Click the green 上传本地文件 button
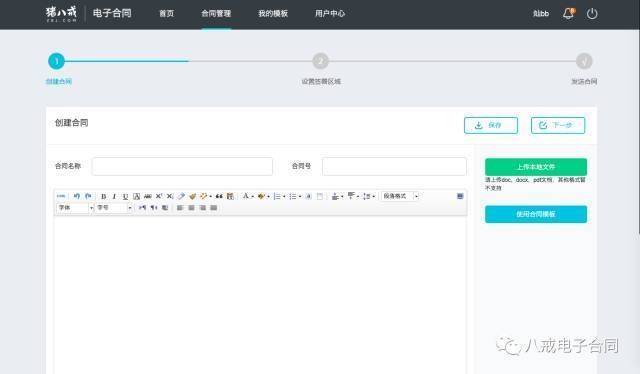Viewport: 640px width, 374px height. [536, 167]
